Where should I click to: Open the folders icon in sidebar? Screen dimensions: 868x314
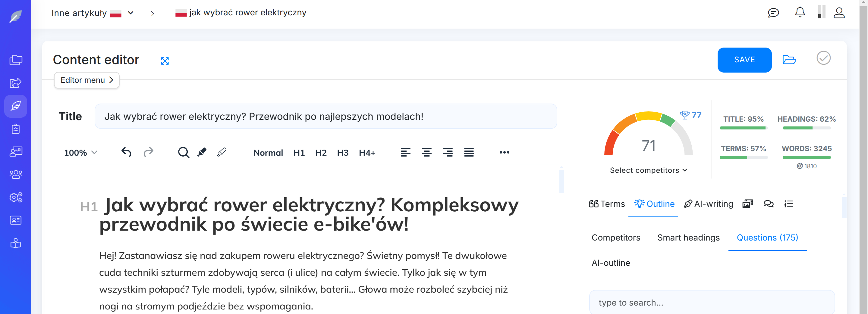click(x=15, y=60)
